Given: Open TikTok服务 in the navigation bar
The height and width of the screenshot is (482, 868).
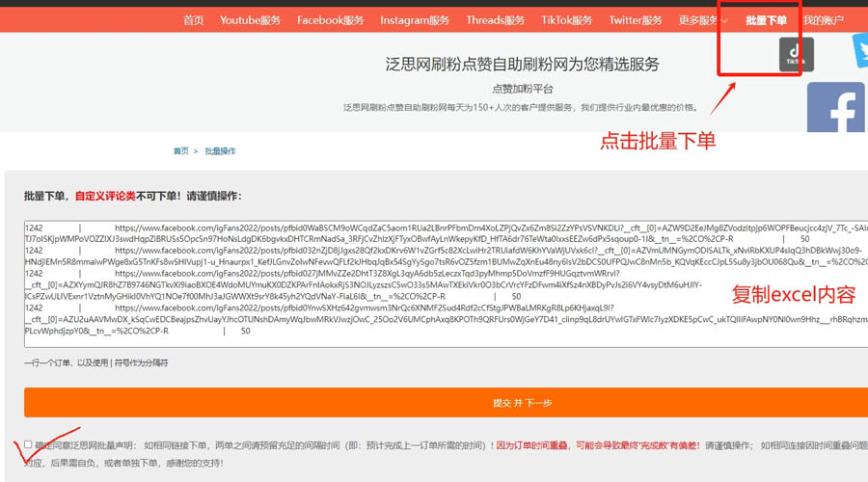Looking at the screenshot, I should point(566,20).
